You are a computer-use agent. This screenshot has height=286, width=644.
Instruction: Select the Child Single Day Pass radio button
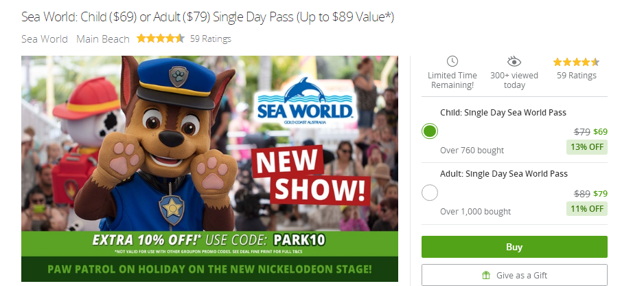pos(430,131)
